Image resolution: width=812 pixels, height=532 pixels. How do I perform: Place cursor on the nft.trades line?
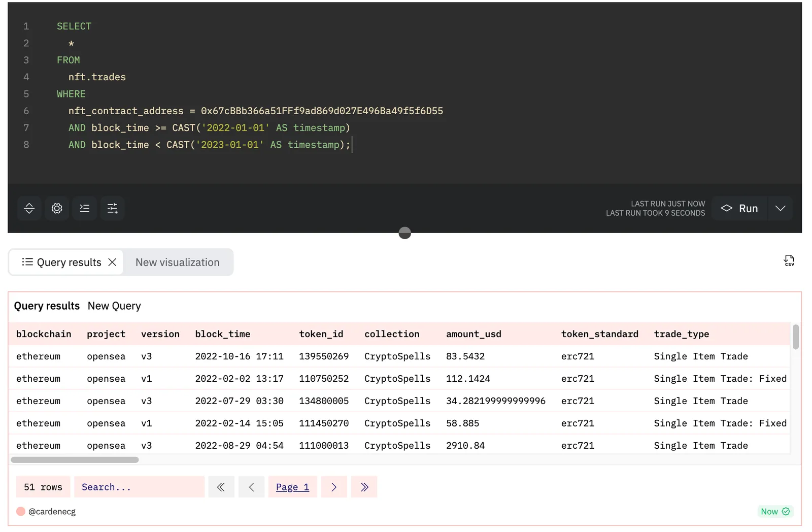coord(97,77)
